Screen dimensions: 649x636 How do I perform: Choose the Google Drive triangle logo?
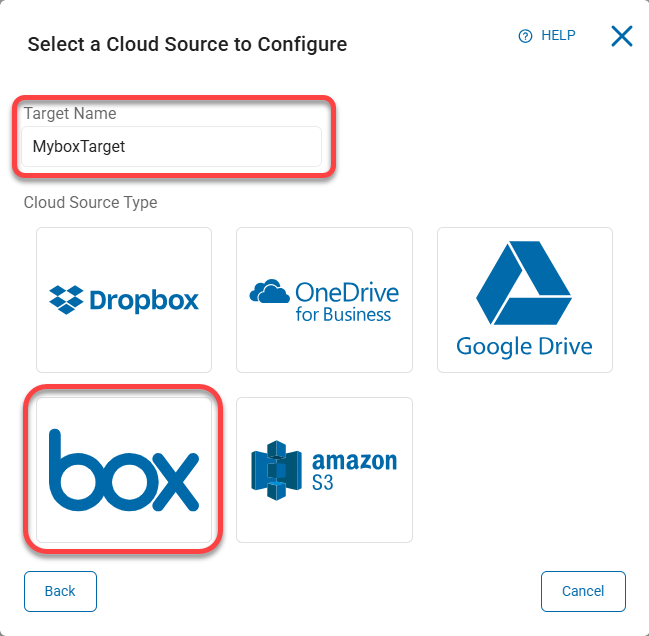pos(524,285)
